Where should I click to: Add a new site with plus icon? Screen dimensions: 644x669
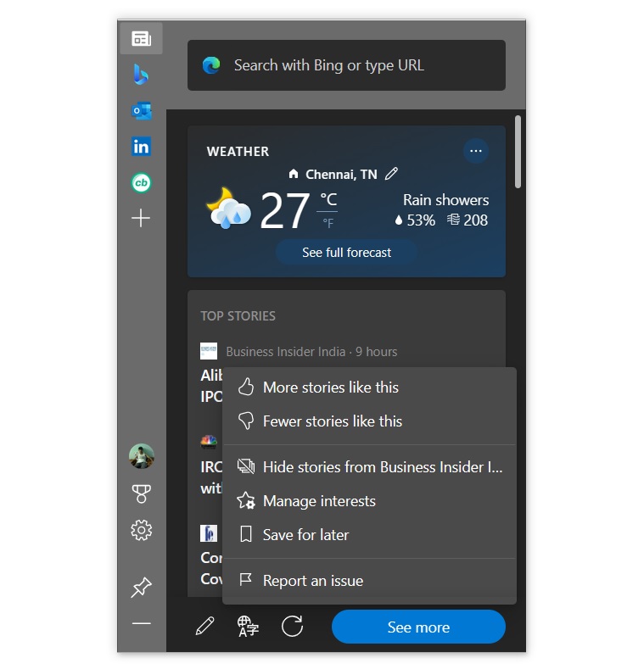click(141, 218)
